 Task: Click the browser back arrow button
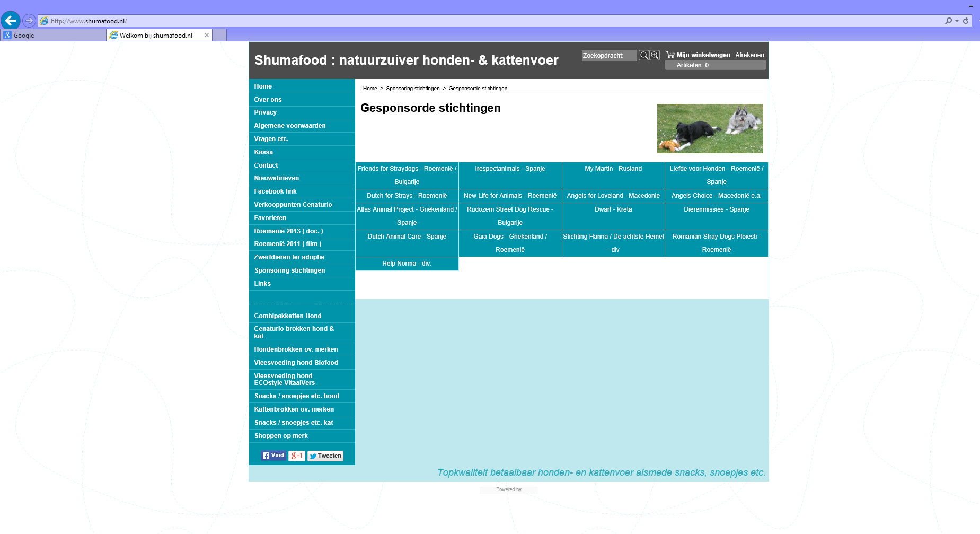(11, 21)
